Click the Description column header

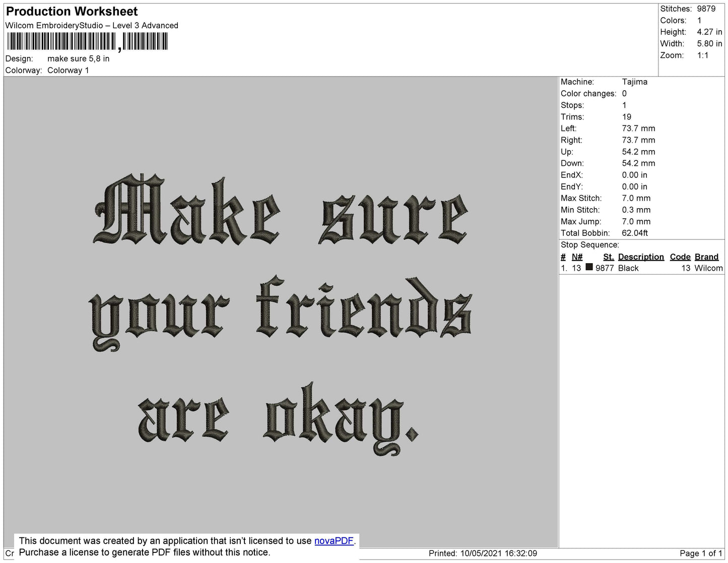pyautogui.click(x=641, y=257)
